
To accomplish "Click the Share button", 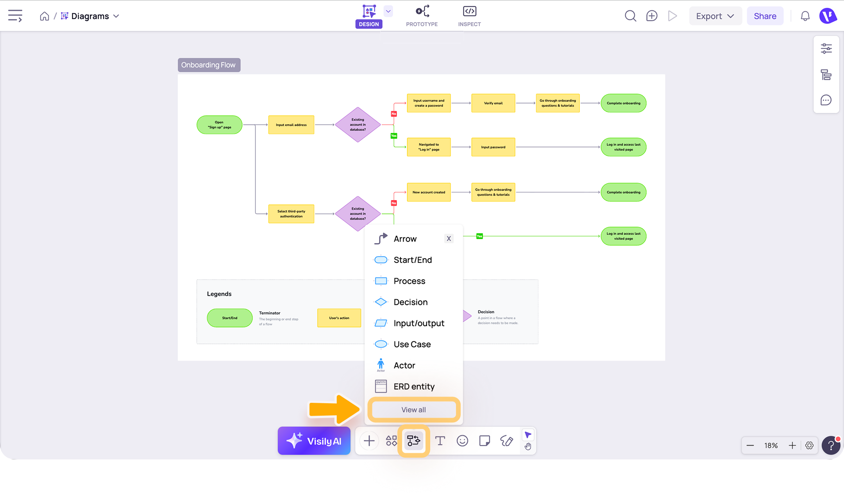I will tap(765, 16).
